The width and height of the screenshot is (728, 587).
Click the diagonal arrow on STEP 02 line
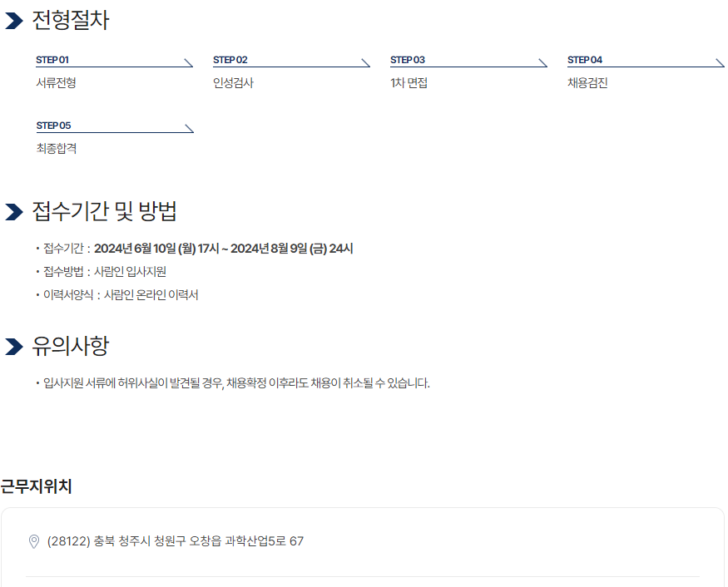pos(365,62)
